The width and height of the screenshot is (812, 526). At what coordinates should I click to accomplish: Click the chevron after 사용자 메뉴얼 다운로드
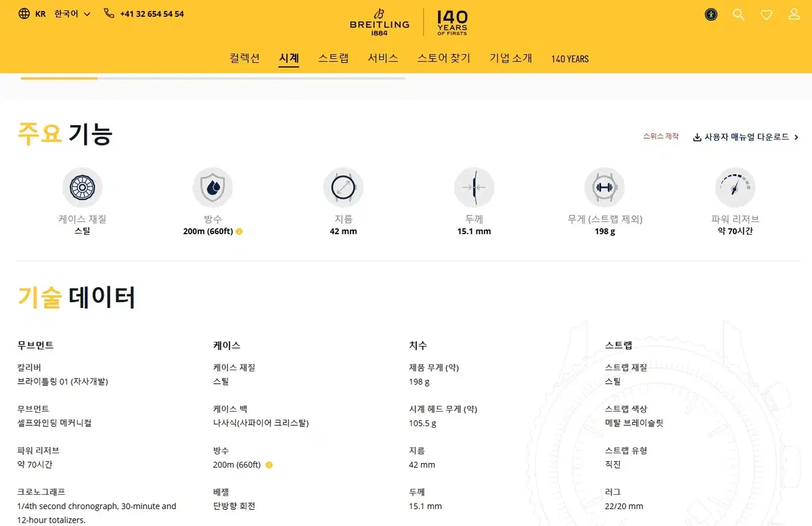(796, 137)
